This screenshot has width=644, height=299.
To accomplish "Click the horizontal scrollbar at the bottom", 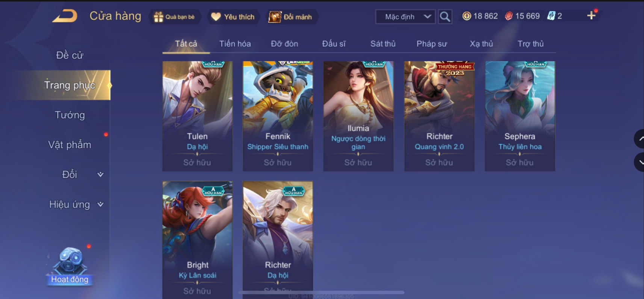I will pyautogui.click(x=321, y=292).
